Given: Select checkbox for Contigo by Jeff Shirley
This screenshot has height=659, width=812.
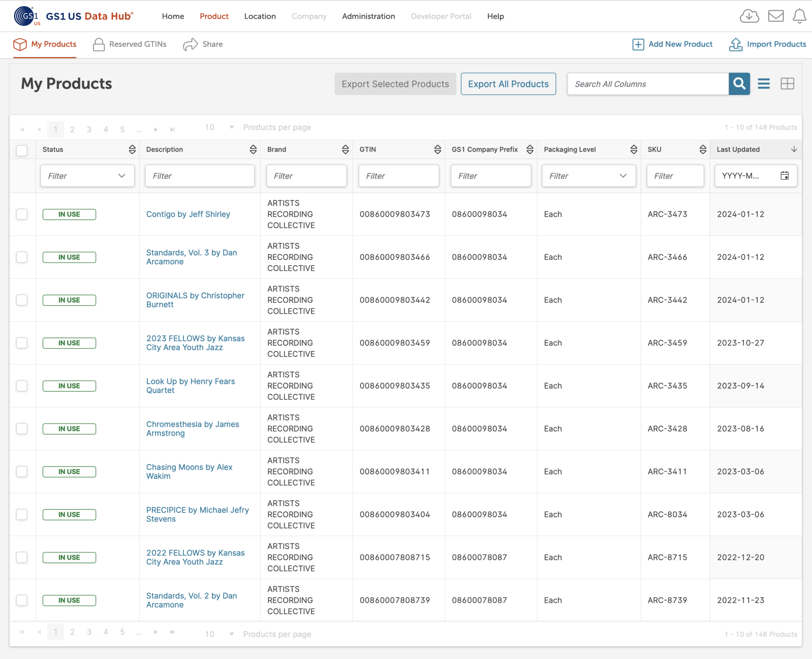Looking at the screenshot, I should click(22, 214).
